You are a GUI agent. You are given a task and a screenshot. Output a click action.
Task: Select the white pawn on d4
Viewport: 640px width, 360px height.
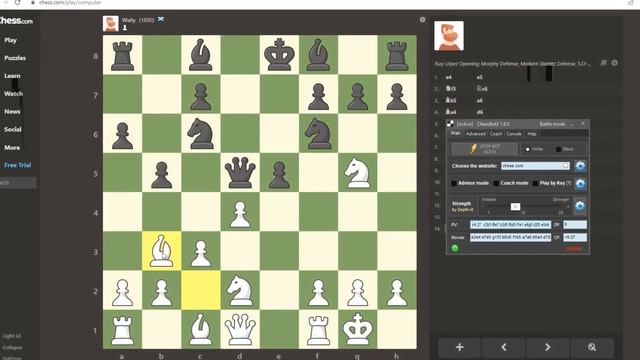(240, 213)
